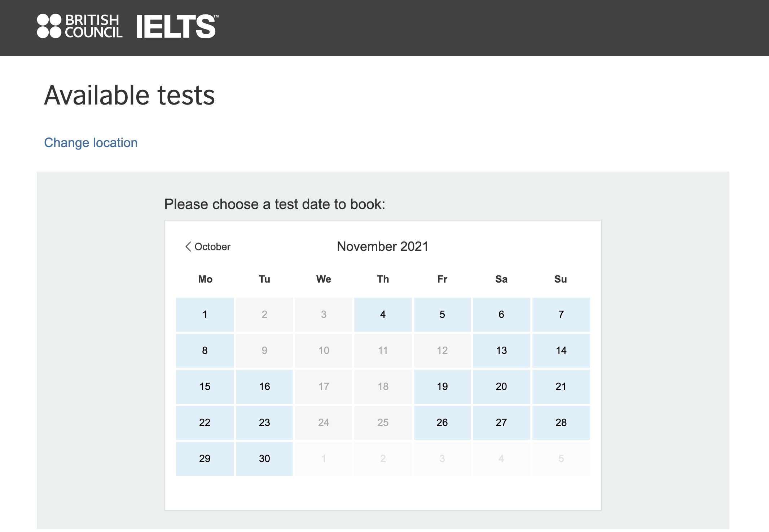Choose November 4 on the calendar
This screenshot has width=769, height=532.
[x=383, y=314]
